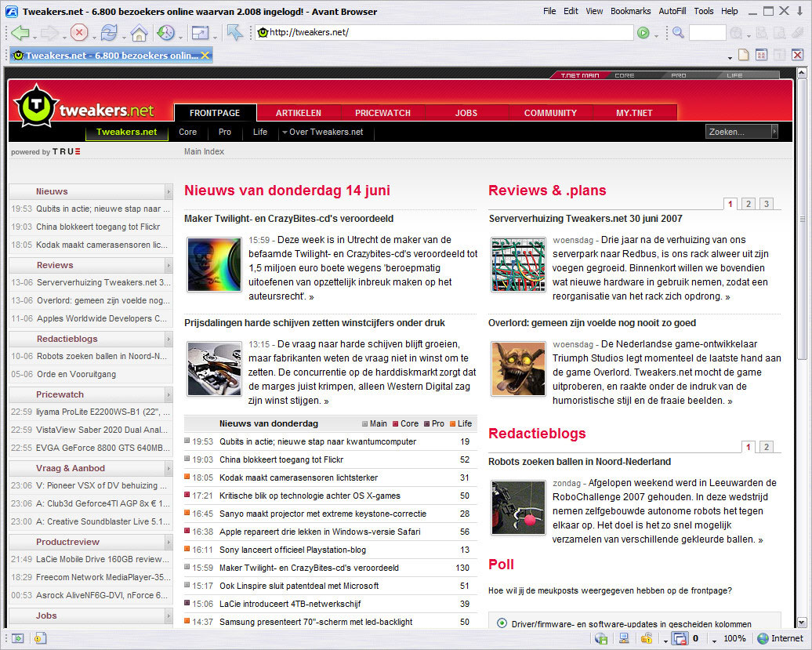Close the current tab with red X icon

point(798,54)
